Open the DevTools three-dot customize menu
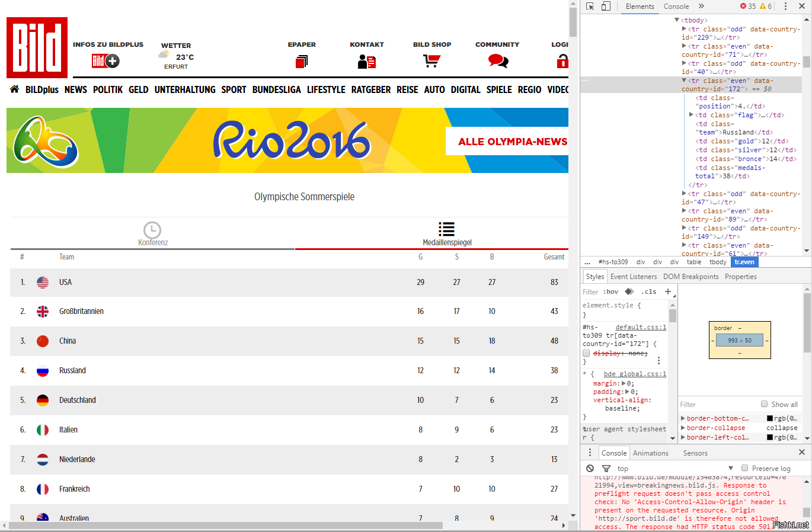Viewport: 812px width, 532px height. 785,6
